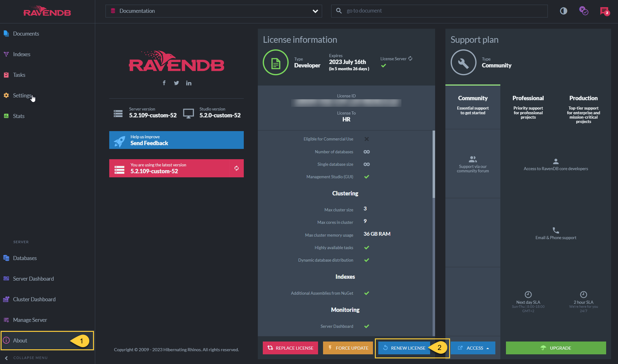Open RavenDB Twitter page
618x364 pixels.
click(176, 83)
